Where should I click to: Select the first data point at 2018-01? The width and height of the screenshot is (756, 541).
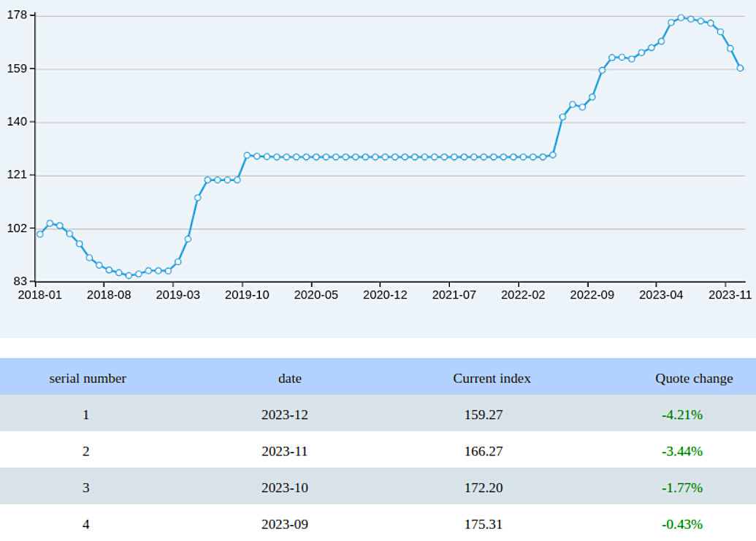click(40, 236)
